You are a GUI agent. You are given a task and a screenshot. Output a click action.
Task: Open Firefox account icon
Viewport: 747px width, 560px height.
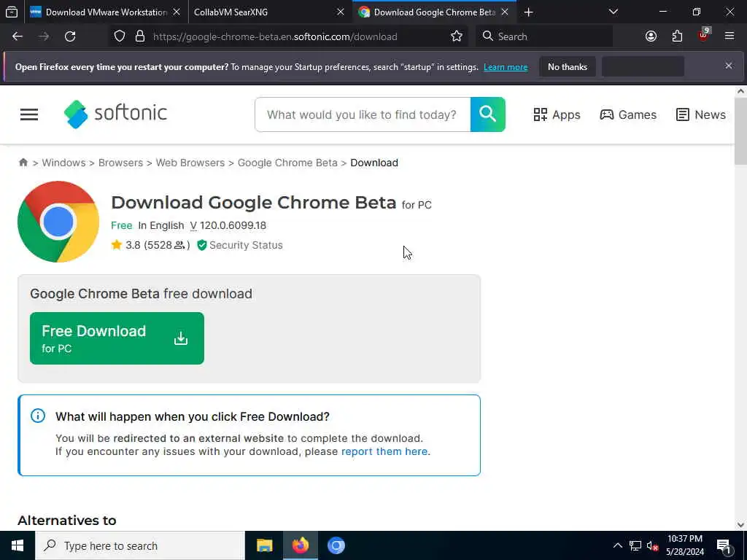651,36
